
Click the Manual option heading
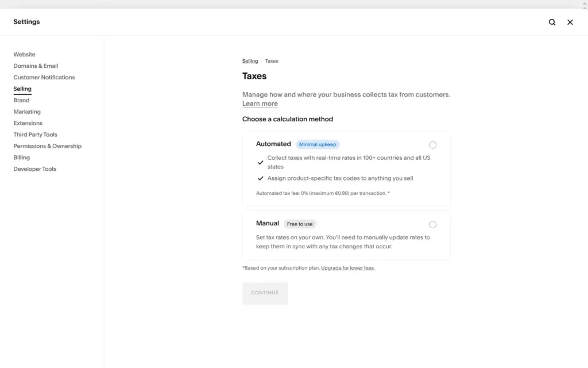click(x=268, y=224)
